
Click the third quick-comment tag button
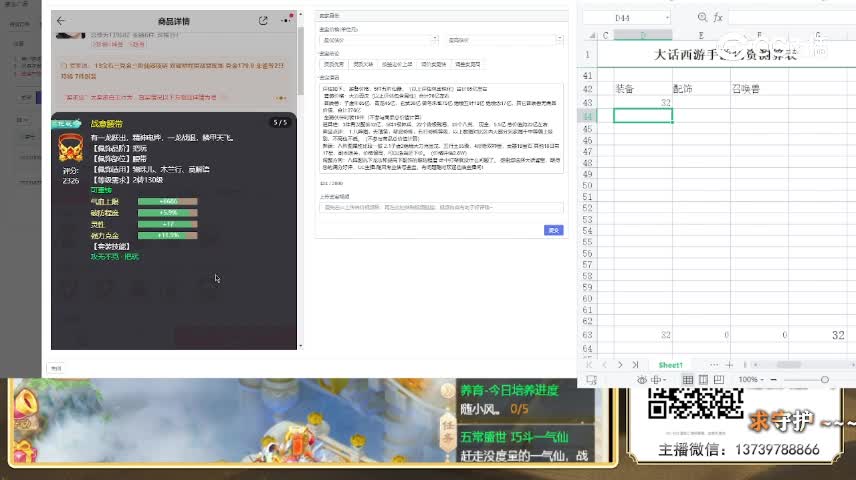pos(397,64)
